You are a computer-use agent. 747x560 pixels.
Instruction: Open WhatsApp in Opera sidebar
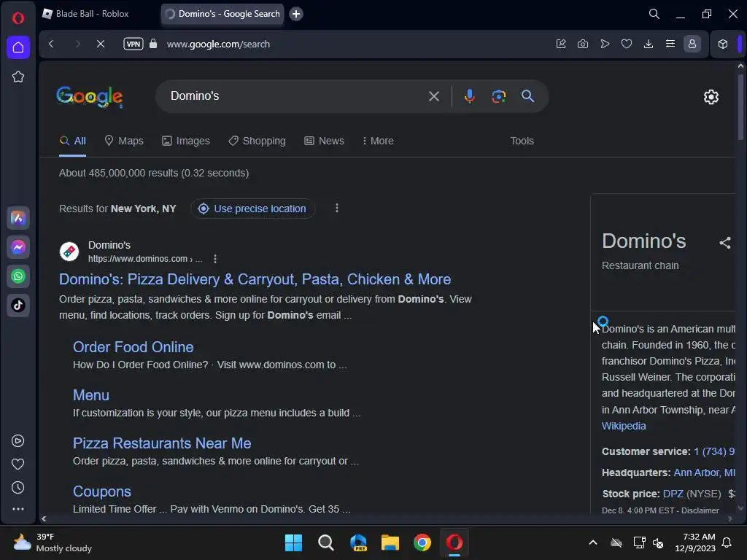[18, 276]
